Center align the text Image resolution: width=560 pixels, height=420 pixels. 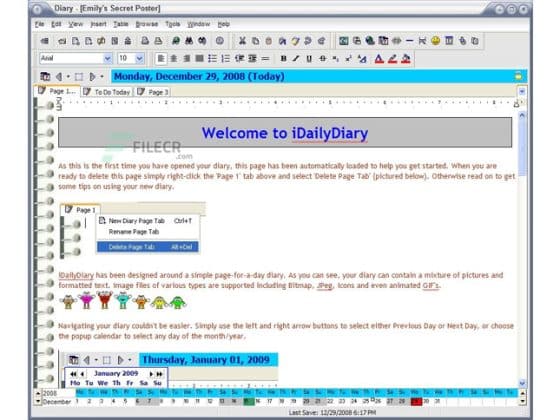click(174, 59)
